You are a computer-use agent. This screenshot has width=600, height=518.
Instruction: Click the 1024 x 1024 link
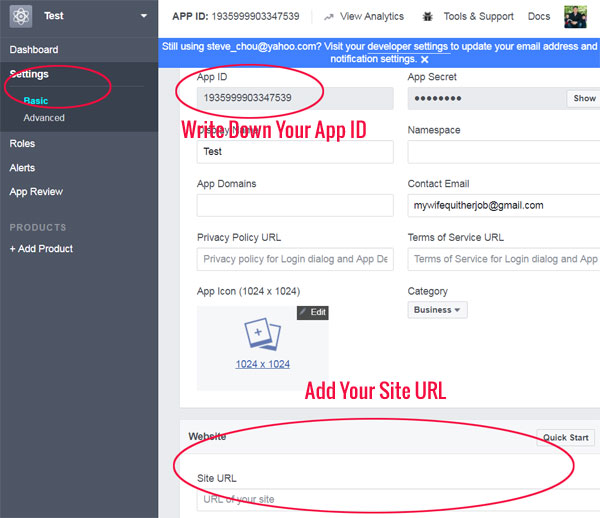(x=262, y=364)
